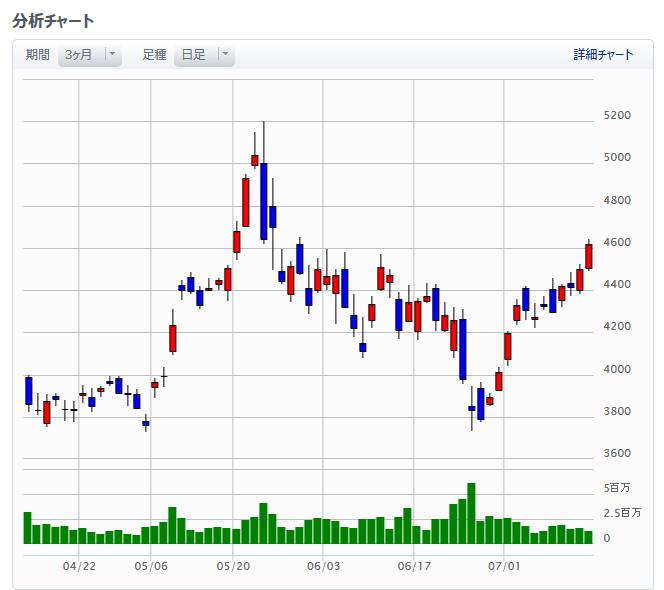This screenshot has width=664, height=590.
Task: Click the arrow beside the 3ヶ月 selector
Action: (112, 55)
